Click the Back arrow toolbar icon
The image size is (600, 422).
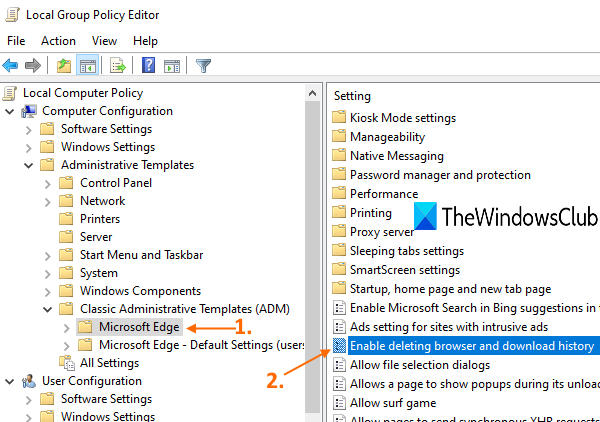(x=10, y=65)
